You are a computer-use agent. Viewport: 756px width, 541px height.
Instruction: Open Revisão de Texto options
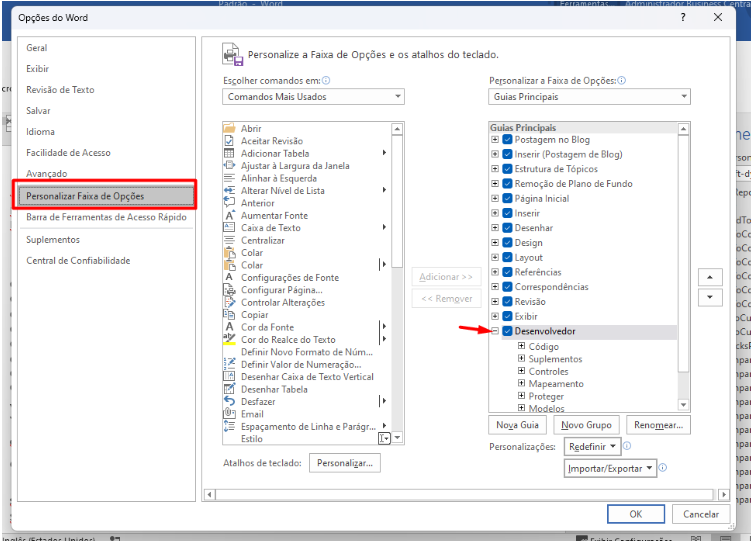pos(60,90)
